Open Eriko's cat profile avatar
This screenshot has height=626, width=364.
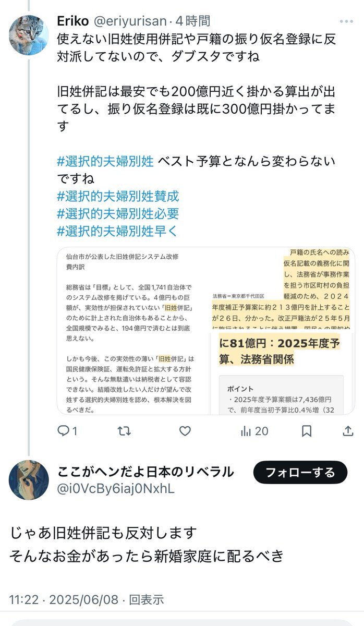coord(29,35)
